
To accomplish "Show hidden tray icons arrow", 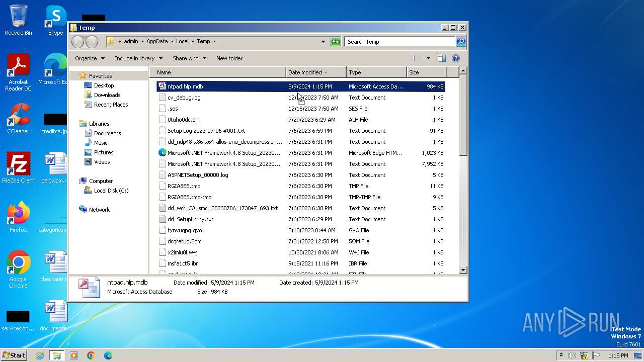I will point(561,355).
